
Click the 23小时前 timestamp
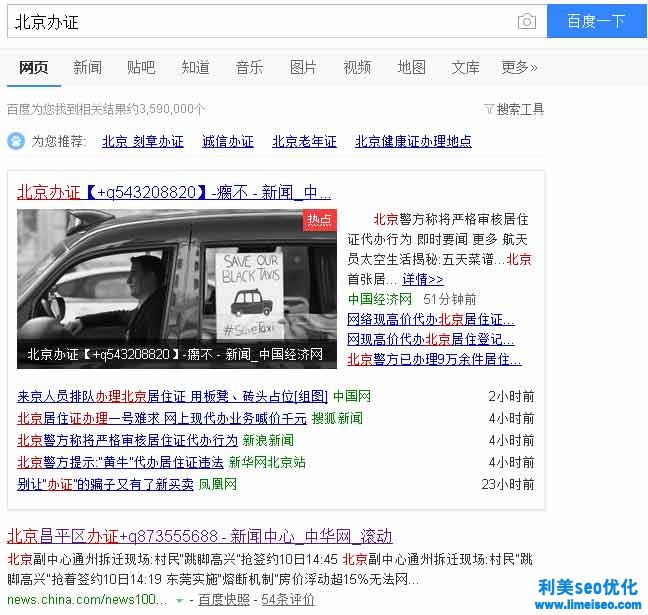(x=507, y=484)
